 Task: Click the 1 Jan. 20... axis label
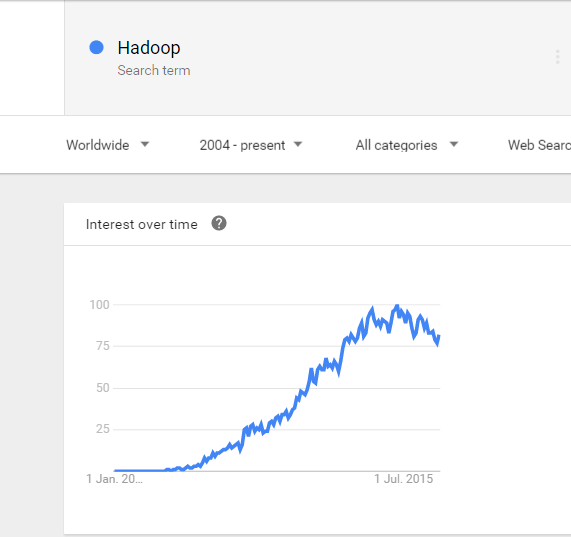pos(114,478)
